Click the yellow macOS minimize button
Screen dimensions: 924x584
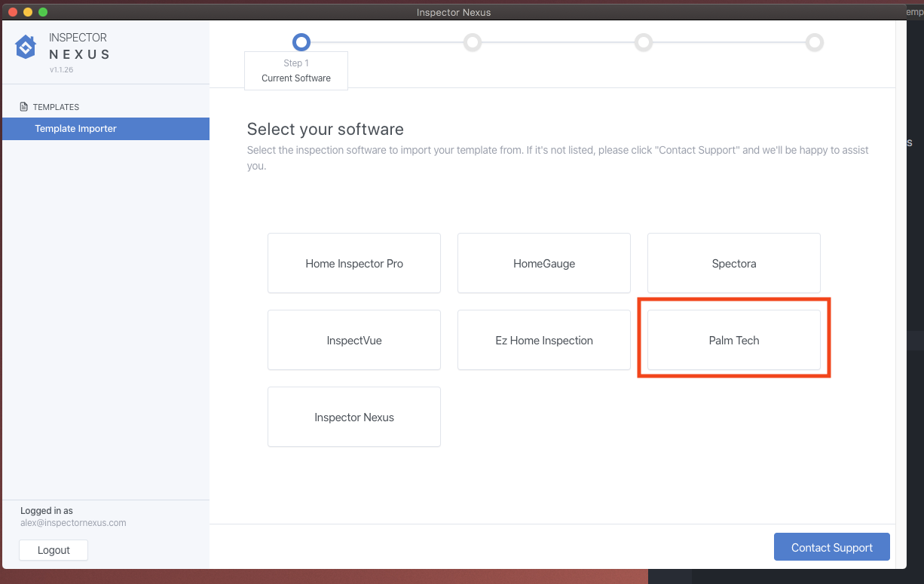tap(28, 12)
